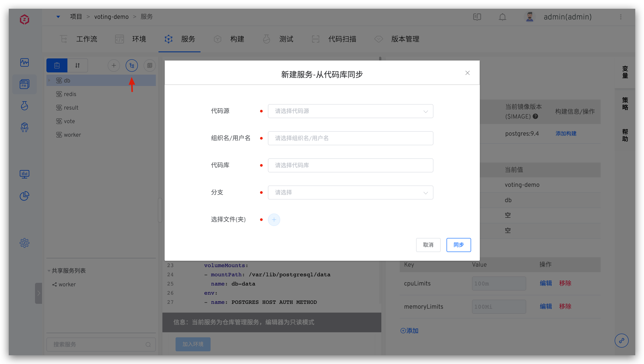Click the sync from code repository icon
This screenshot has width=644, height=364.
tap(132, 65)
